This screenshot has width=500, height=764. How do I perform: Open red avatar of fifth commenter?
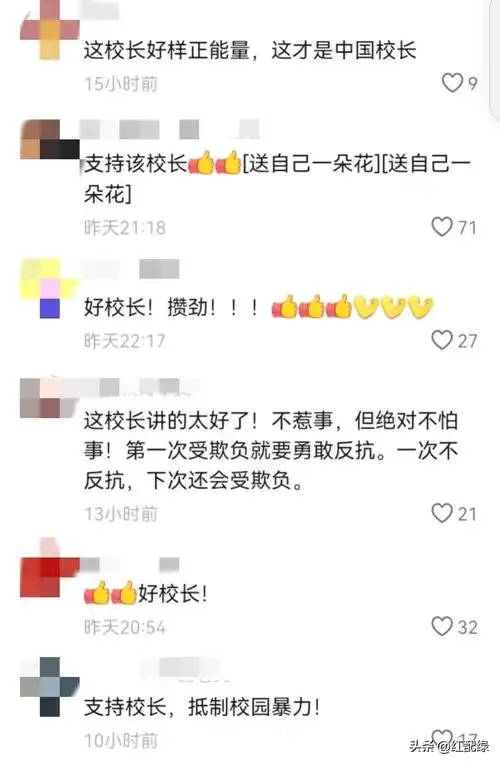coord(50,568)
